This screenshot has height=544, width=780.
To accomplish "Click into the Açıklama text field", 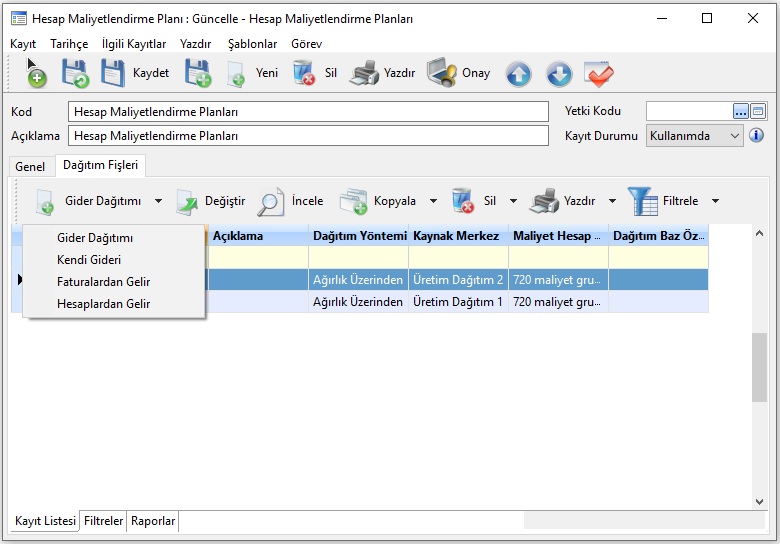I will 308,136.
